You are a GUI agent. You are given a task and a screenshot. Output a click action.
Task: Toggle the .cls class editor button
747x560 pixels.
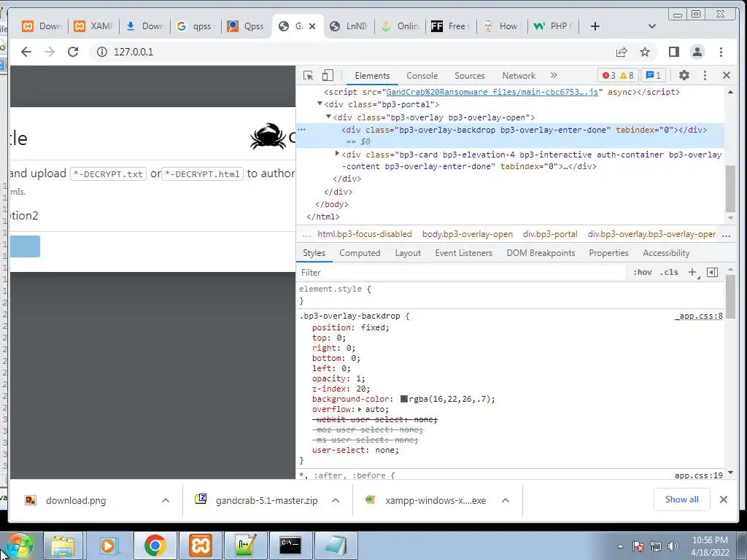pyautogui.click(x=670, y=273)
